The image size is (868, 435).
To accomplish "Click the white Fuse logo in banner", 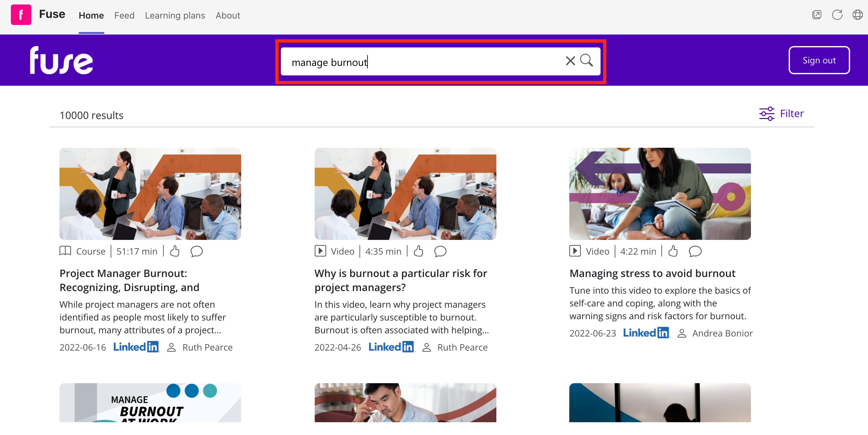I will (x=61, y=60).
